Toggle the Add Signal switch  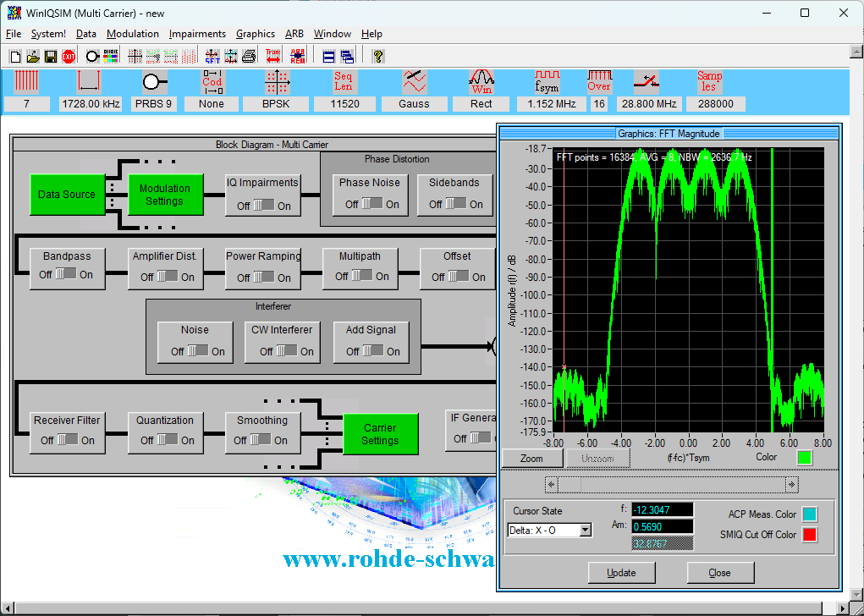pyautogui.click(x=373, y=350)
